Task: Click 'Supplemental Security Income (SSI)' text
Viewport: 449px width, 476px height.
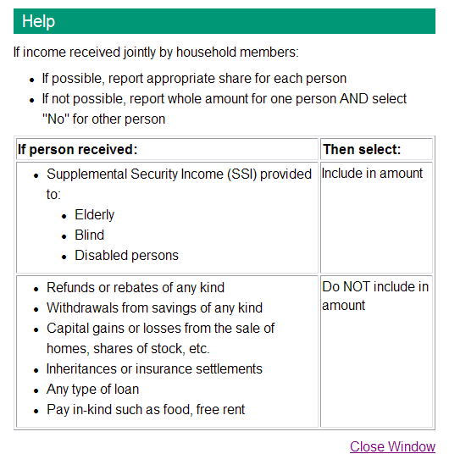Action: (x=152, y=174)
